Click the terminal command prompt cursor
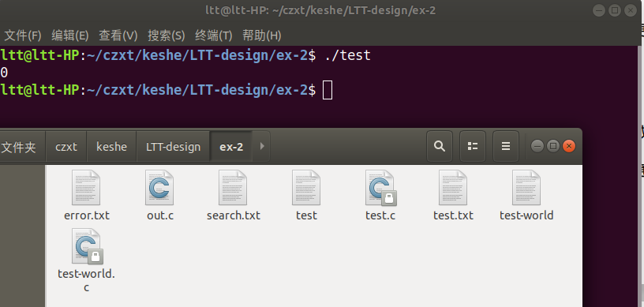 [x=328, y=90]
